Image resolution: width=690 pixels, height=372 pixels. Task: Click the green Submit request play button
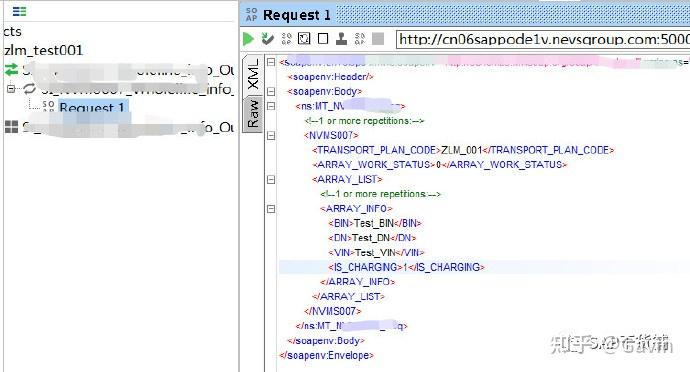[248, 39]
